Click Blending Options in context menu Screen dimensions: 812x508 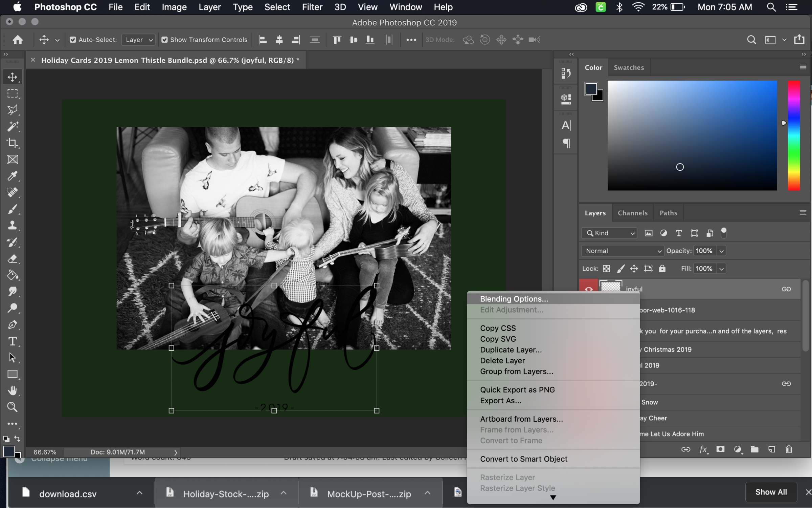(514, 299)
